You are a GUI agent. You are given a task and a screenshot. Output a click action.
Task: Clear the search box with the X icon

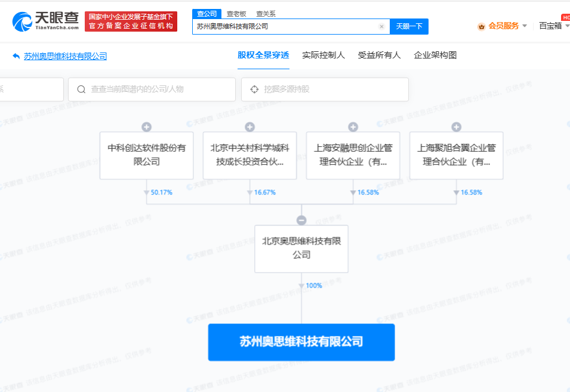tap(381, 26)
